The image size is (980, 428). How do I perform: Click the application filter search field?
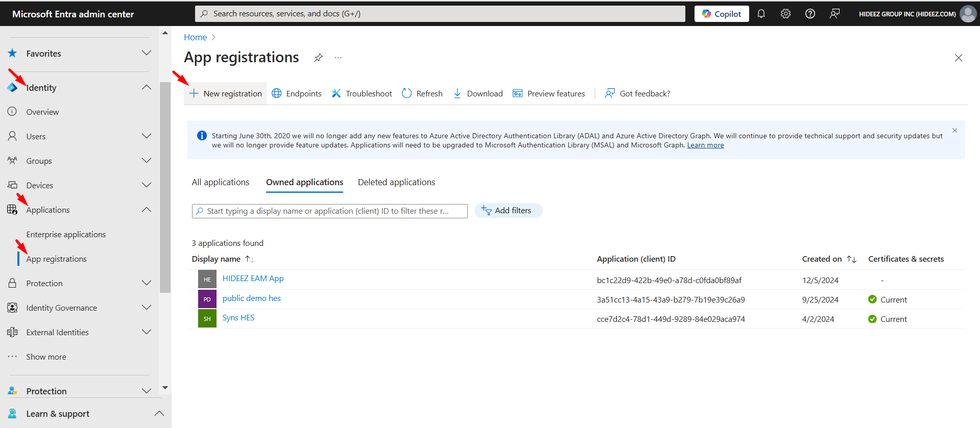[x=329, y=211]
